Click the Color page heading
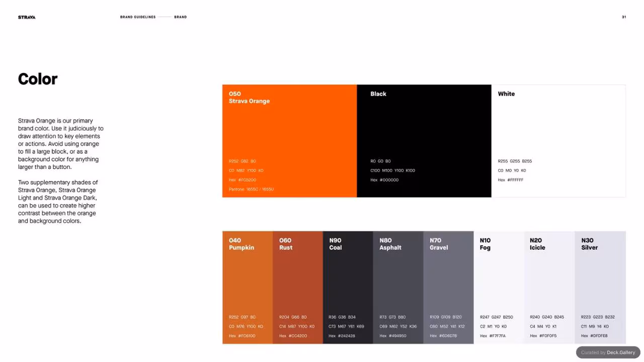 38,79
